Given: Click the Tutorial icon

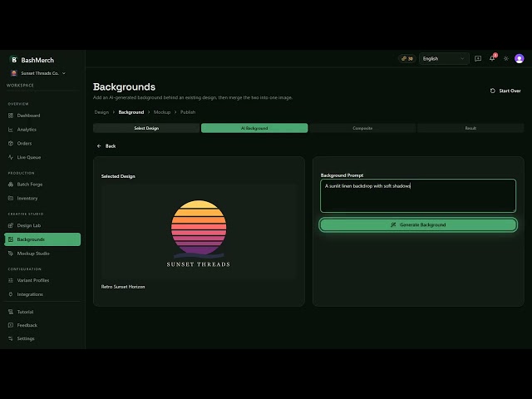Looking at the screenshot, I should (x=11, y=312).
